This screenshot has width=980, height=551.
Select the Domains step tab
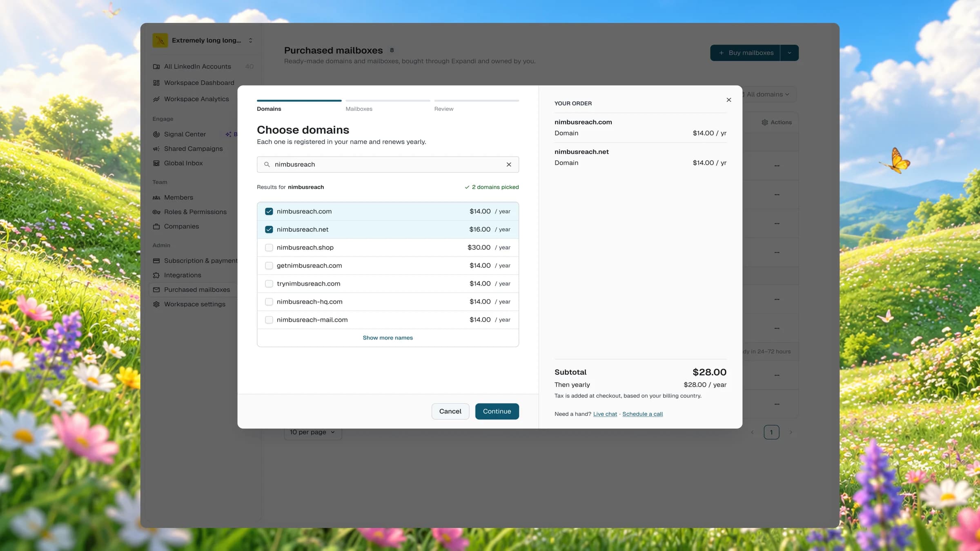coord(299,106)
